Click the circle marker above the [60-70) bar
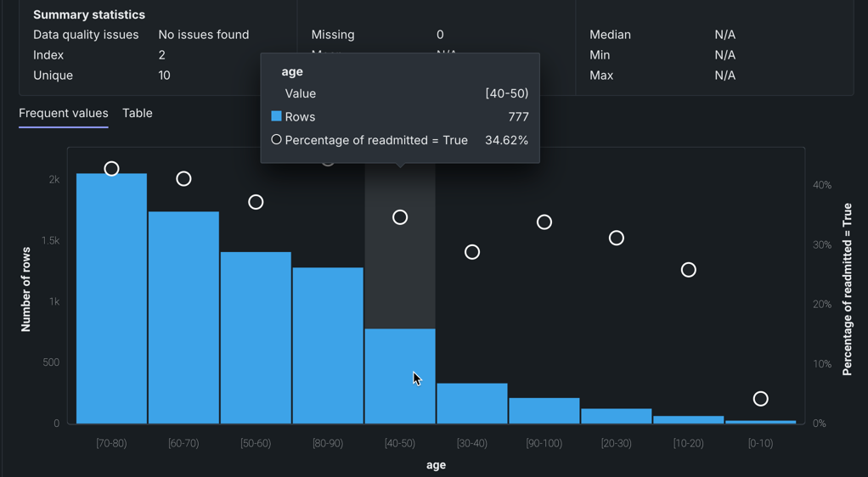This screenshot has height=477, width=868. (x=183, y=179)
